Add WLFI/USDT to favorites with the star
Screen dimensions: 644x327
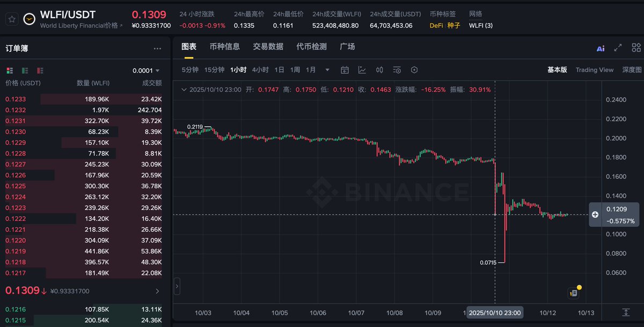coord(12,19)
